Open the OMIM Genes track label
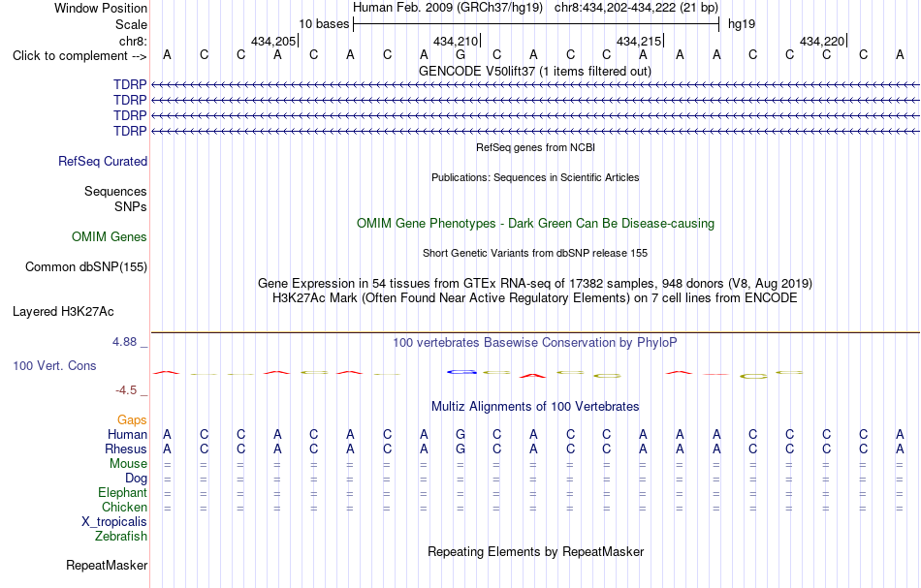921x588 pixels. click(x=110, y=237)
